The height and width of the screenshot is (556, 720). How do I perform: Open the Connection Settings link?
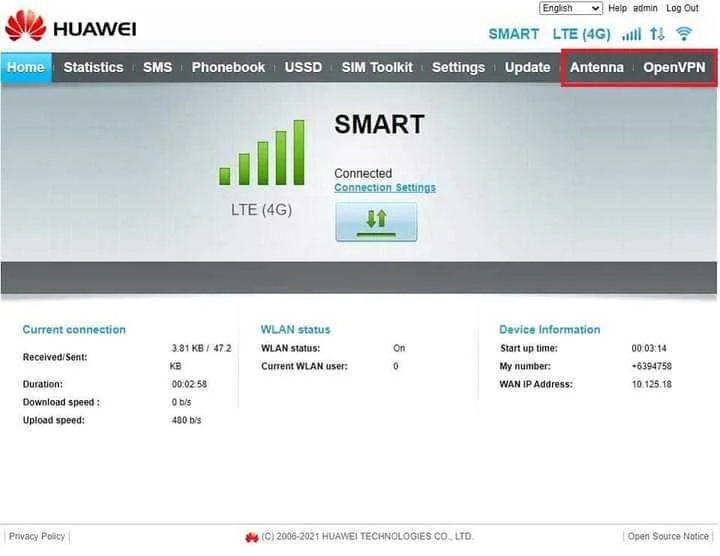(385, 188)
